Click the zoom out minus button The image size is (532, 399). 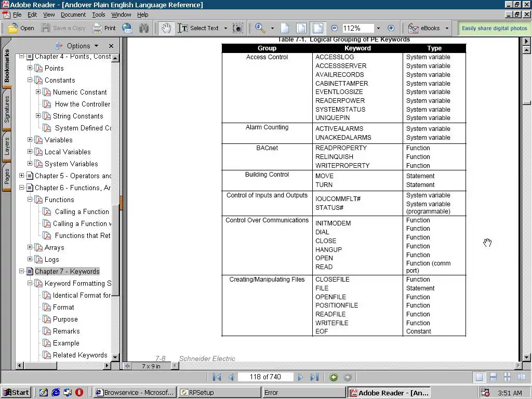[334, 28]
